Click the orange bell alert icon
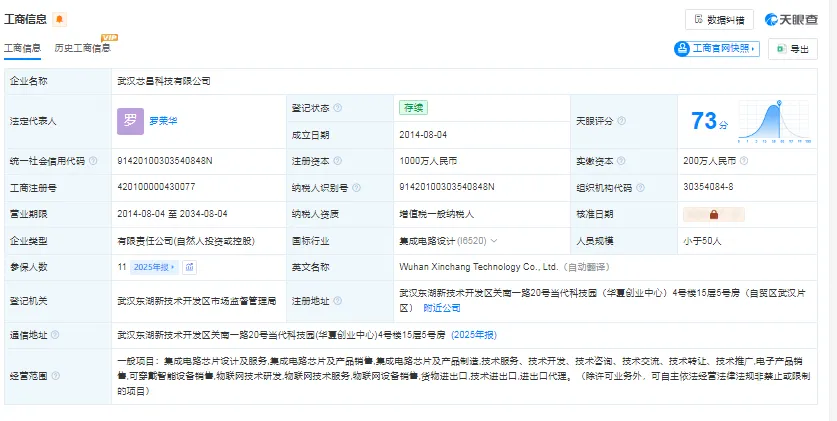Screen dimensions: 837x421 point(59,20)
